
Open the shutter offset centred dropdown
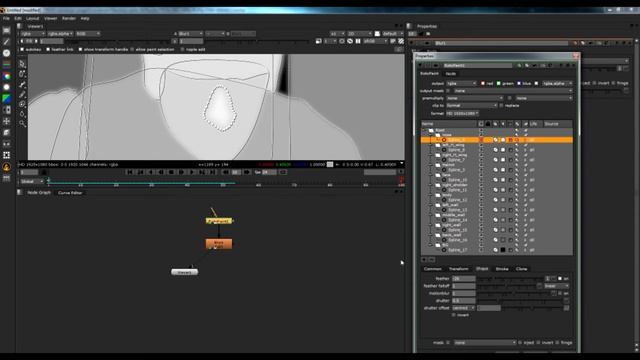[x=463, y=308]
